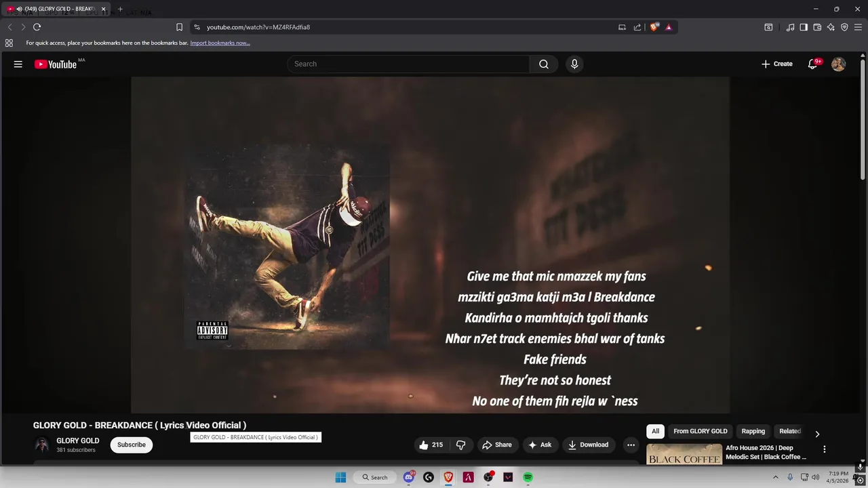868x488 pixels.
Task: Go back in browser history
Action: pos(9,27)
